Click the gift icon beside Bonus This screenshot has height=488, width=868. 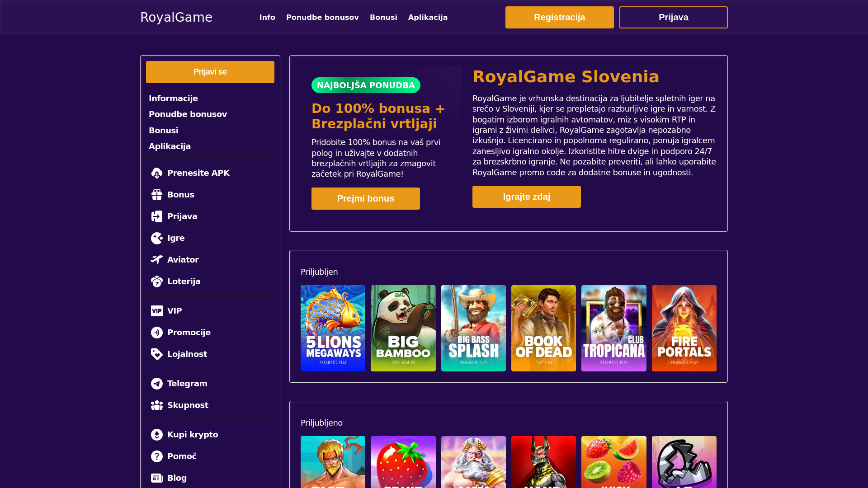tap(157, 195)
